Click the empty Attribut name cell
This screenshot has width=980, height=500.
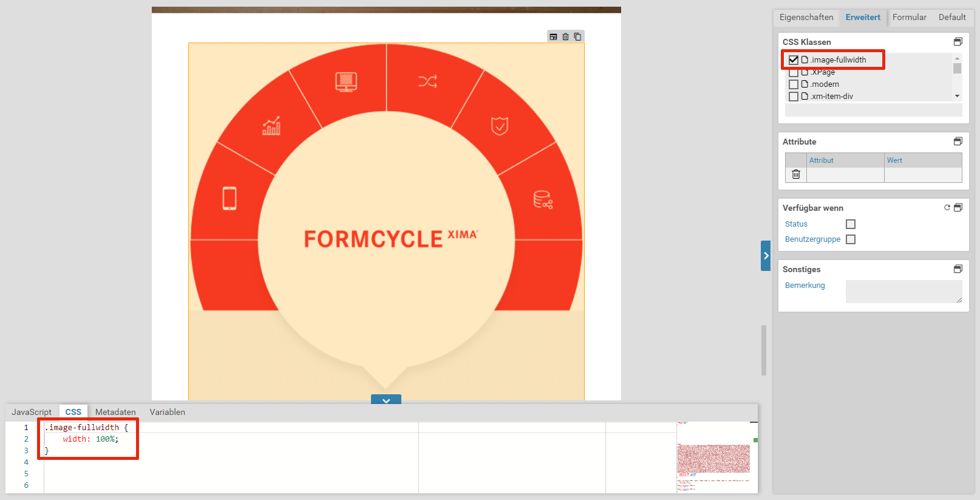845,175
